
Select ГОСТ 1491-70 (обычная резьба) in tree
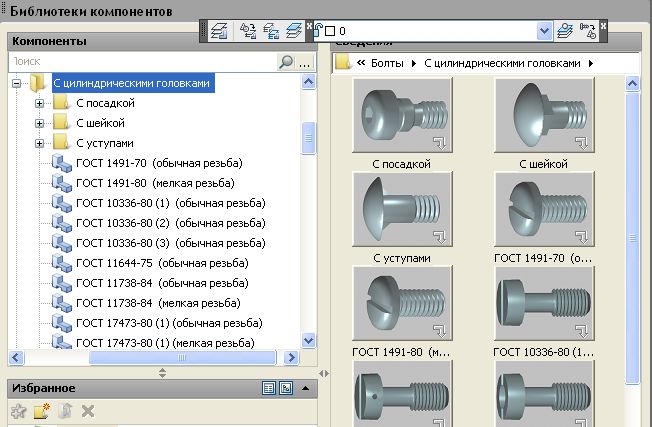click(159, 163)
